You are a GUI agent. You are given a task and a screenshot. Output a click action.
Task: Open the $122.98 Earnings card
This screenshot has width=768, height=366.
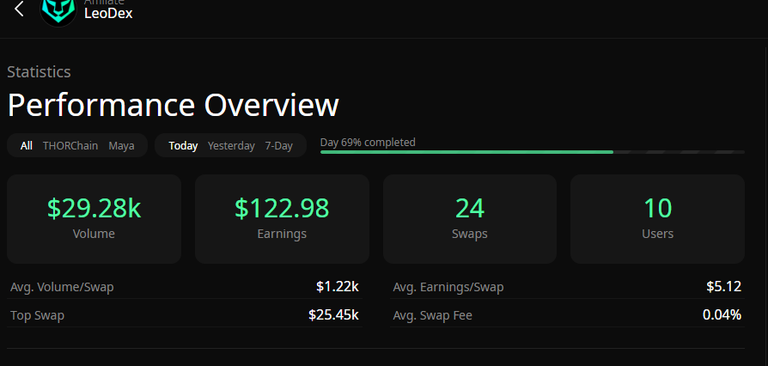(x=282, y=219)
